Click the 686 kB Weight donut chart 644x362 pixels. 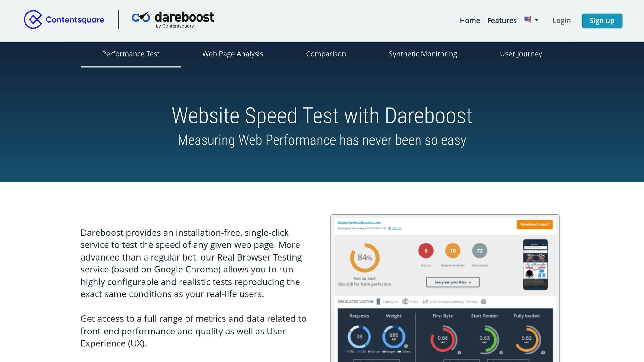tap(394, 337)
